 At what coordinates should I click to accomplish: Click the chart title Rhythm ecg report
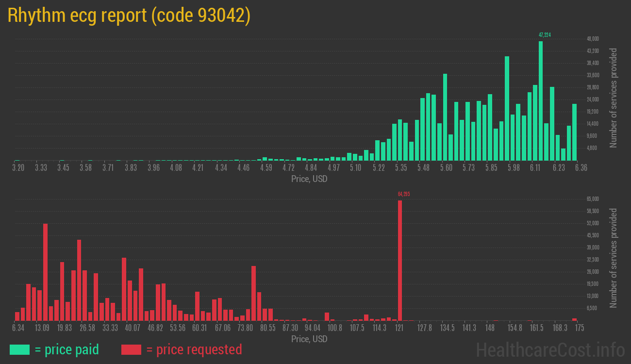[129, 16]
